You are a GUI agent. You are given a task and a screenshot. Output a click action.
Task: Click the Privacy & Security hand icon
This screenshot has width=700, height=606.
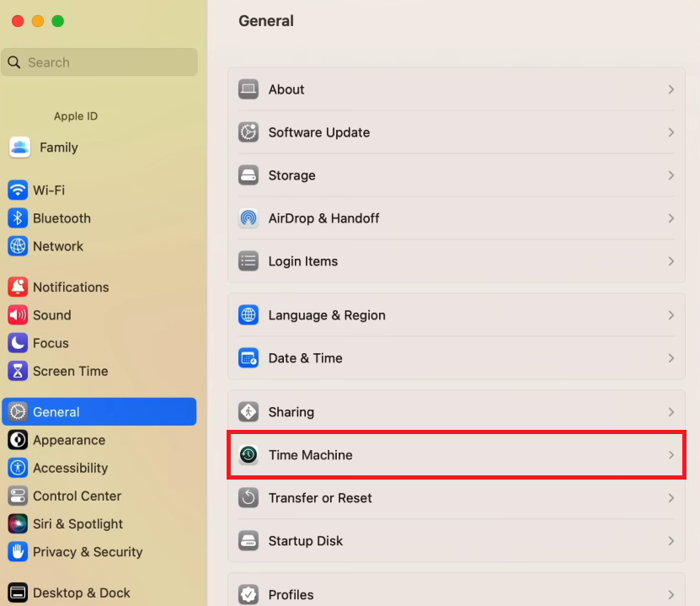click(x=19, y=551)
